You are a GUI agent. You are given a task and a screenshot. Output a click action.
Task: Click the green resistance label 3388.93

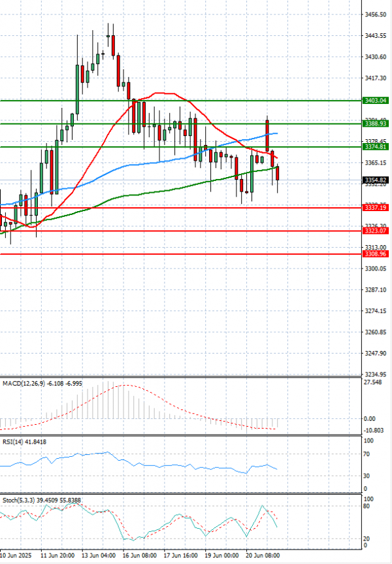[x=376, y=124]
